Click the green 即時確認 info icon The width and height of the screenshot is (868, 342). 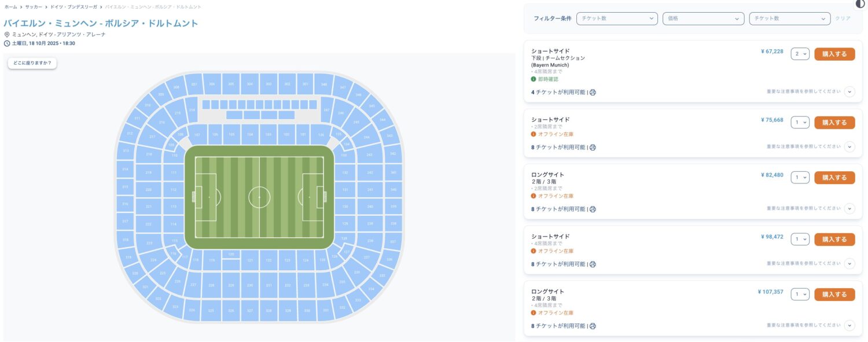[x=534, y=79]
